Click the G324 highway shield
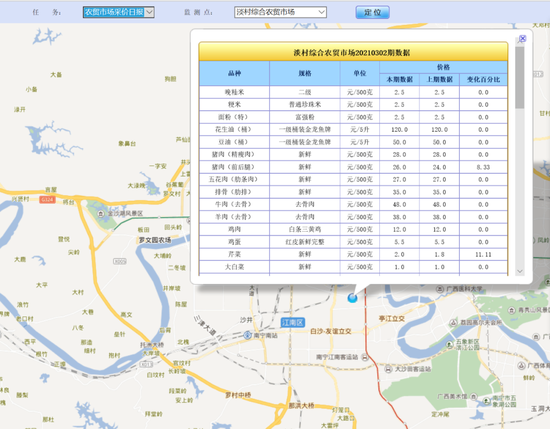This screenshot has width=550, height=429. (47, 200)
